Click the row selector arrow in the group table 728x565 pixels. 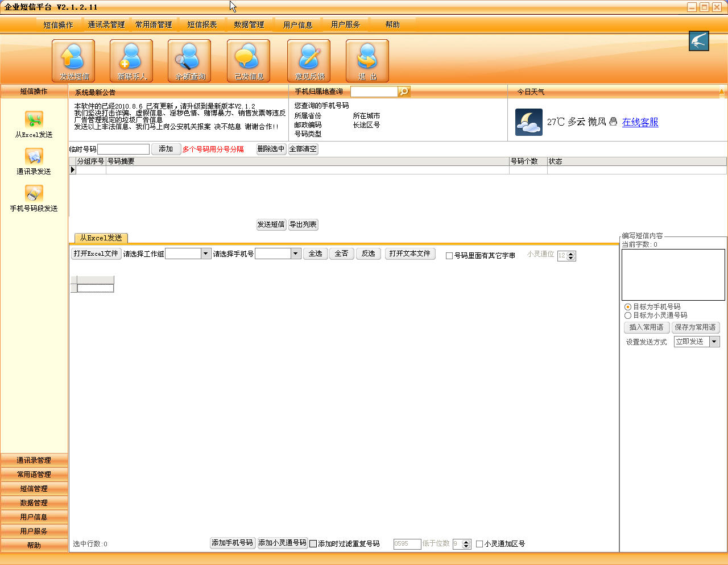73,170
